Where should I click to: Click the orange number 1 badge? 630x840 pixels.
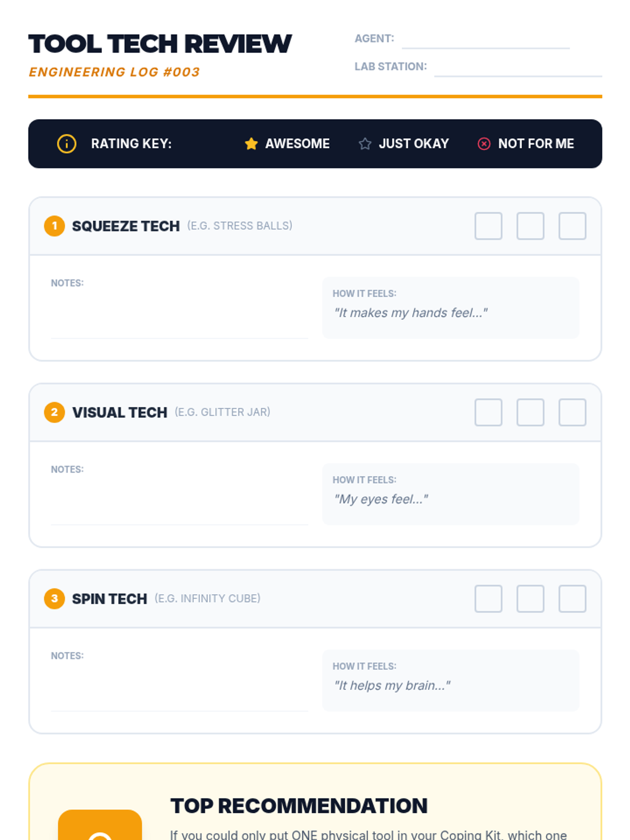[x=55, y=226]
